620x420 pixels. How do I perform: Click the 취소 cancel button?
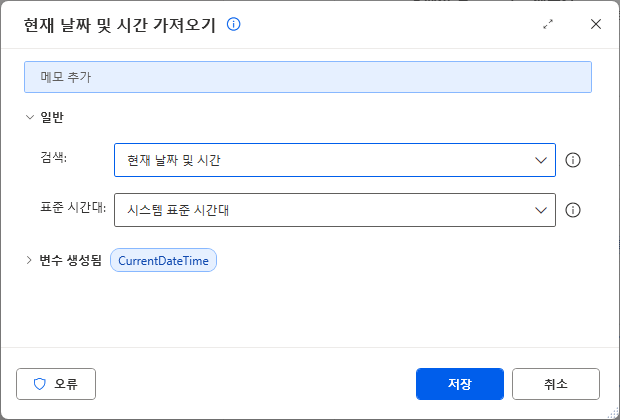tap(556, 384)
